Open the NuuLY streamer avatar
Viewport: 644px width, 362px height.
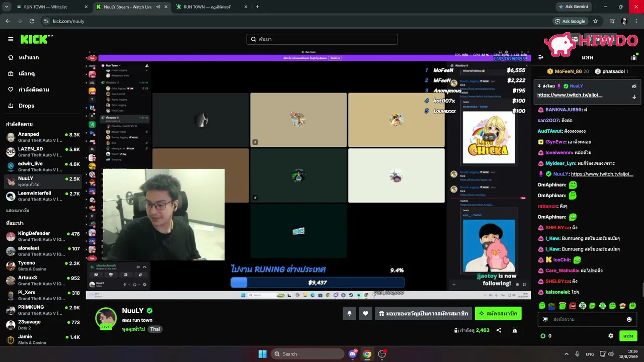106,318
